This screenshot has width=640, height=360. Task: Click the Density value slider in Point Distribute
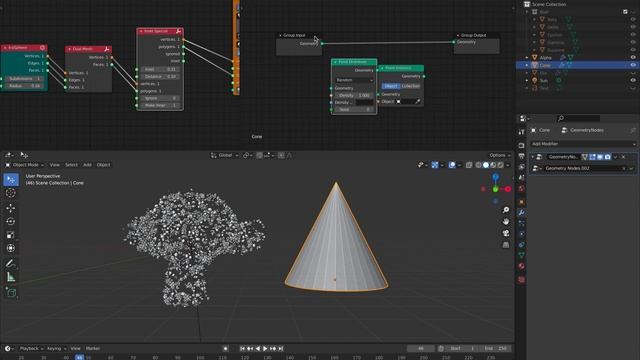354,95
